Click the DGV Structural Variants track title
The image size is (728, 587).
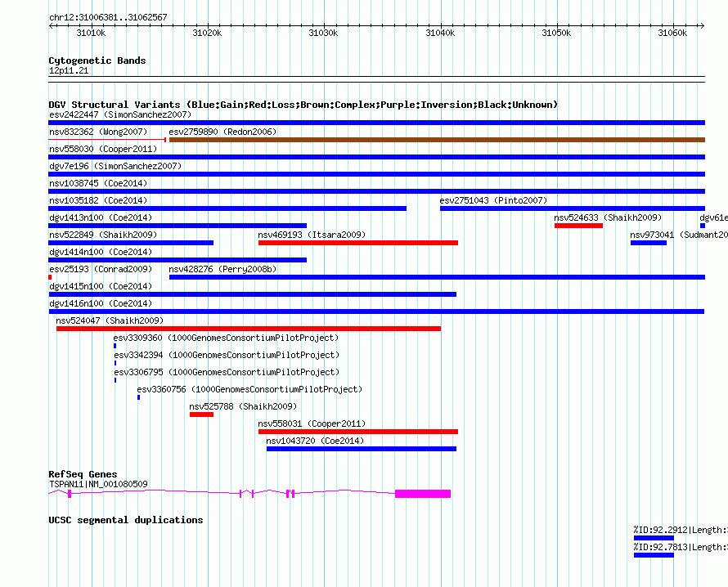point(303,105)
